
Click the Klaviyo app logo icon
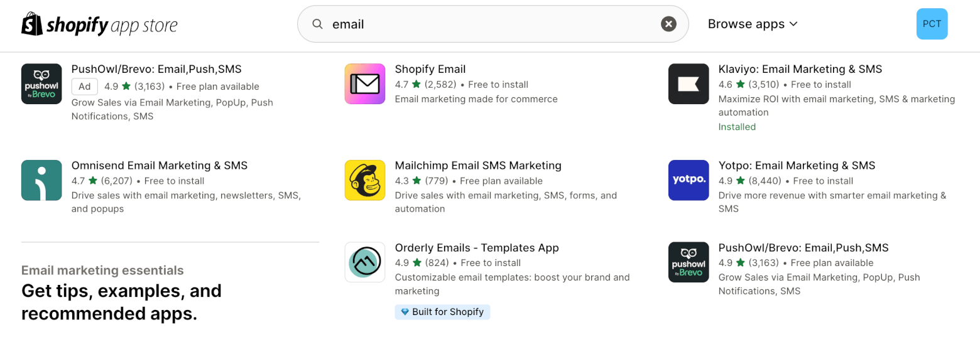[x=689, y=84]
